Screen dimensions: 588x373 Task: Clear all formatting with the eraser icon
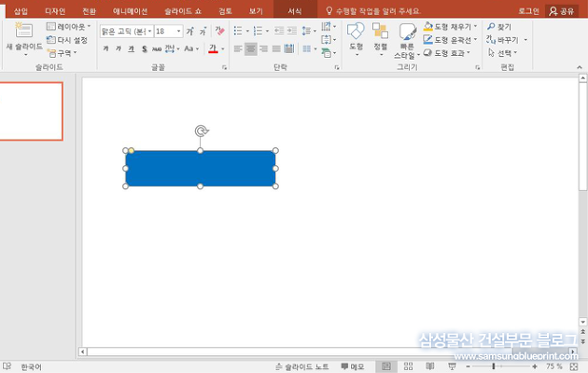pos(219,31)
